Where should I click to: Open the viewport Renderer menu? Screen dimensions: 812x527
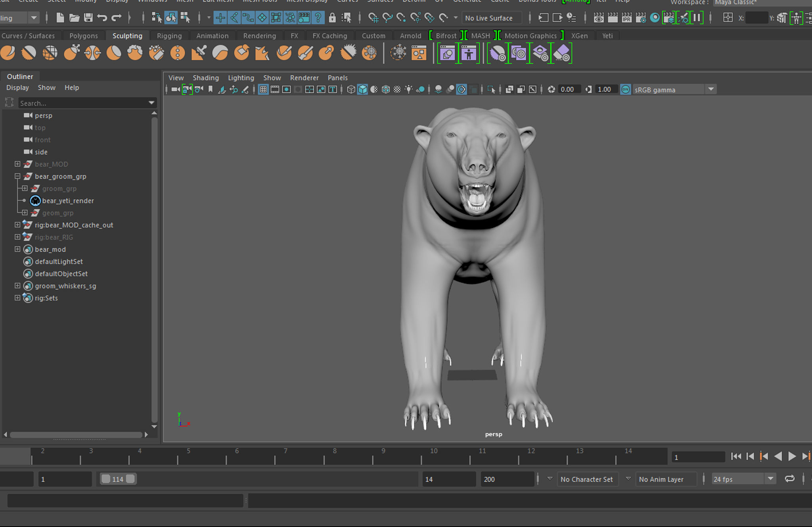click(x=304, y=78)
